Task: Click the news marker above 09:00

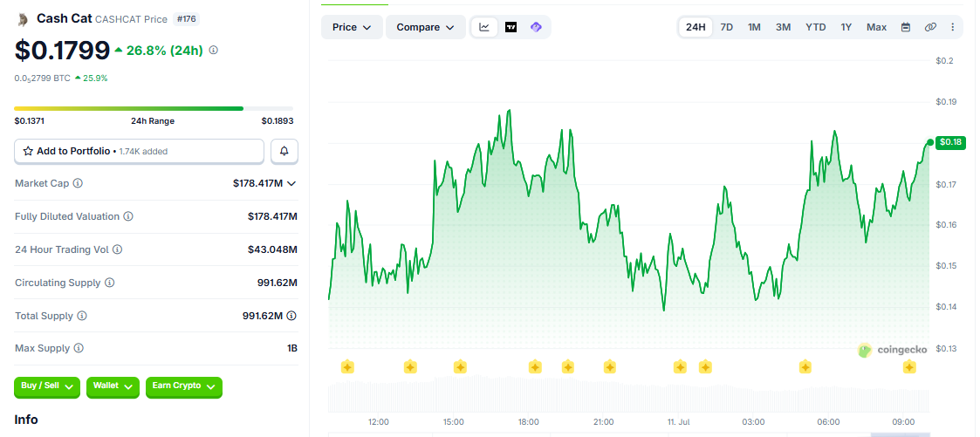Action: coord(910,367)
